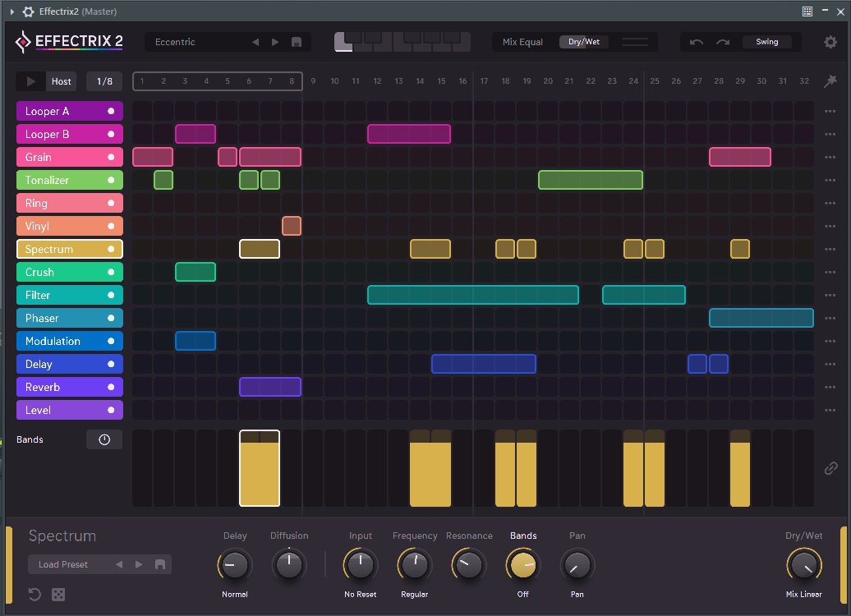Image resolution: width=851 pixels, height=616 pixels.
Task: Click the play button next to Host
Action: [x=31, y=81]
